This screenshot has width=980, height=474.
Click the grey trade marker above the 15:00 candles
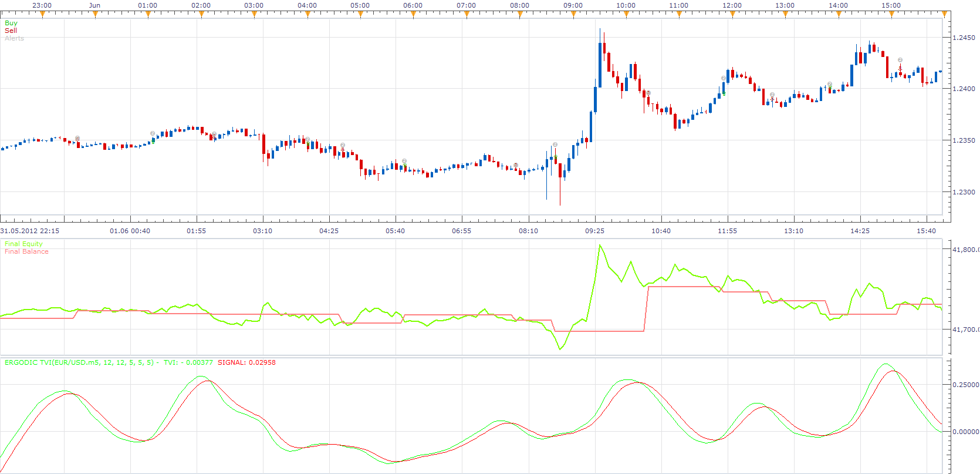(900, 60)
